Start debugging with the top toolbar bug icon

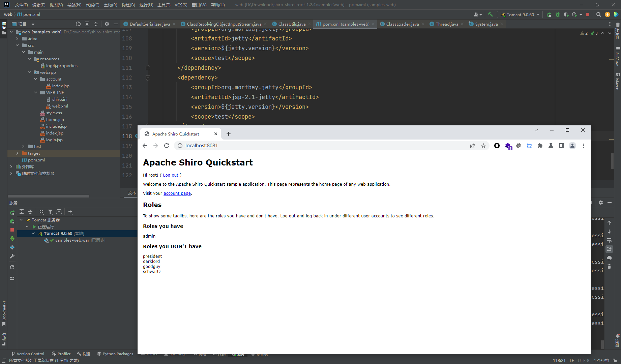(x=558, y=14)
